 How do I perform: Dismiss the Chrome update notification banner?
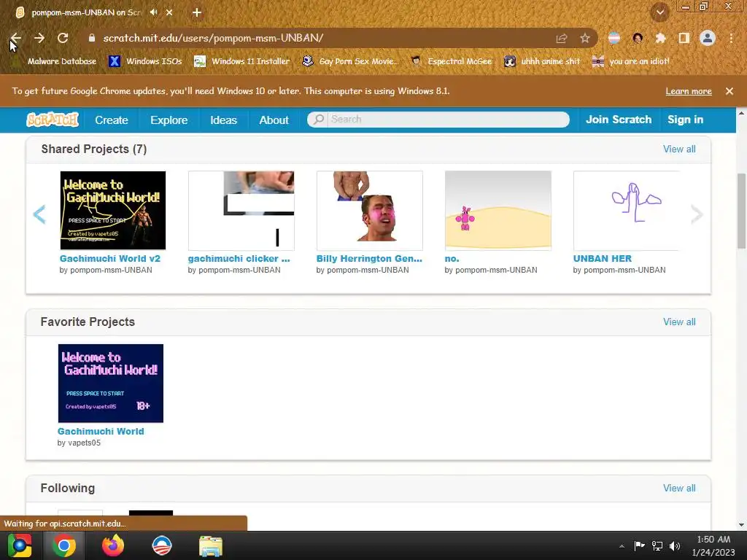[729, 91]
